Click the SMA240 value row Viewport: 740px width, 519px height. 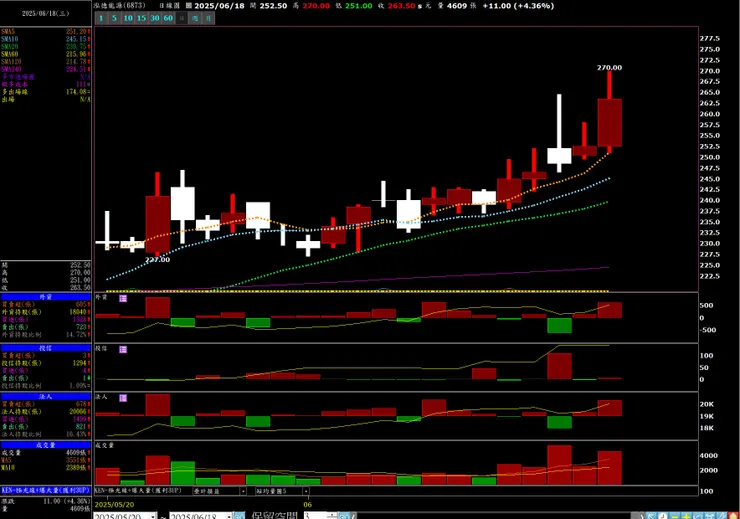(46, 69)
